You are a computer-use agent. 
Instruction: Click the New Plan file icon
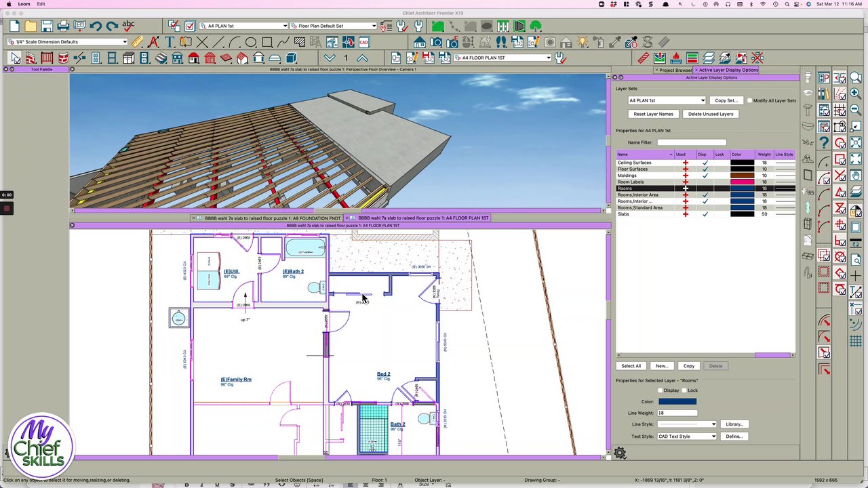pos(14,26)
